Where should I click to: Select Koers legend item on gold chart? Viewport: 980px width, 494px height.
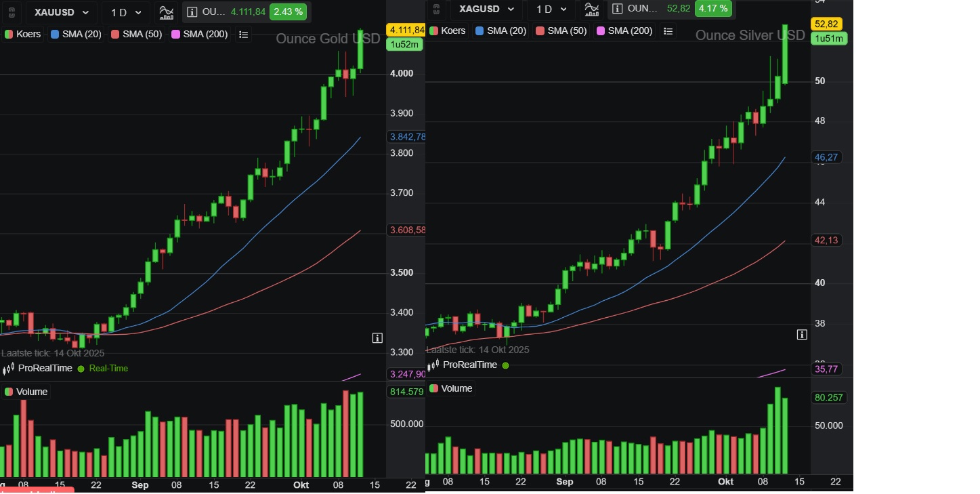click(23, 34)
